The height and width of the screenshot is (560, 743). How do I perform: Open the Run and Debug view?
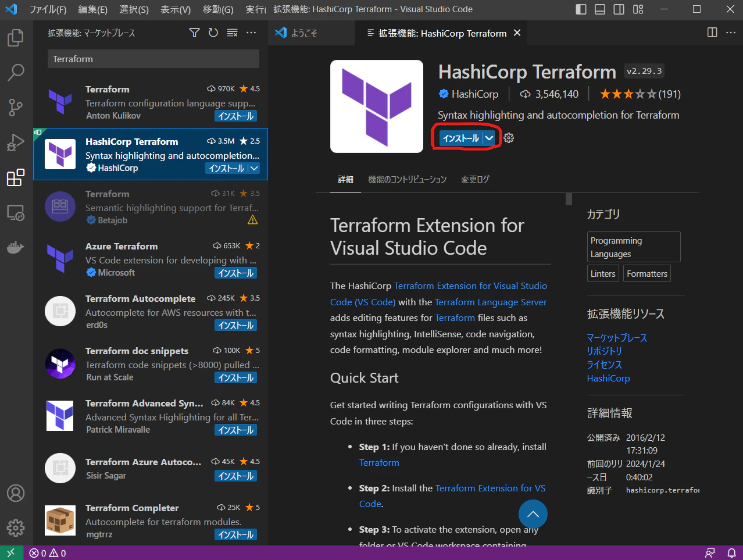click(x=16, y=142)
